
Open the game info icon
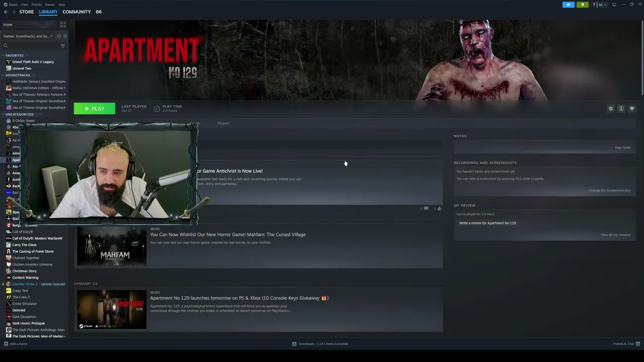[x=621, y=109]
